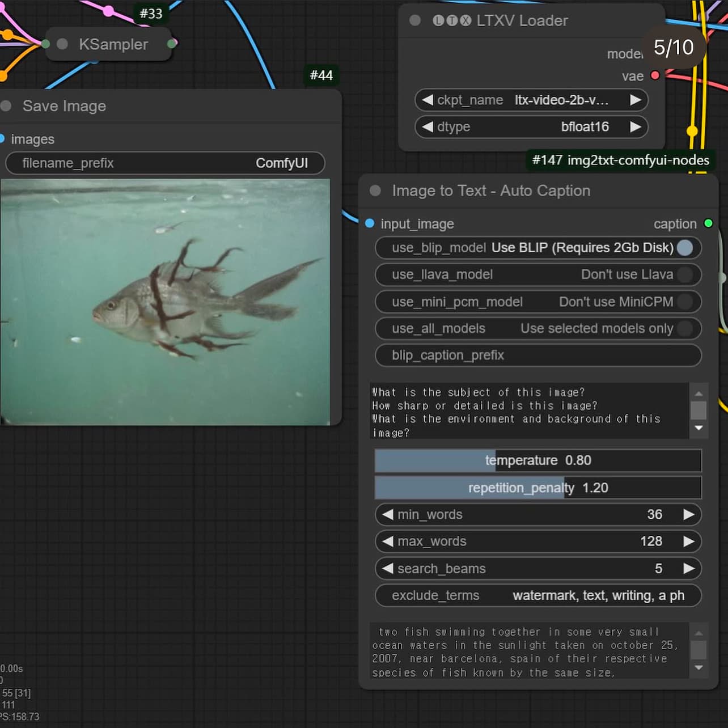Click the green caption output connector
728x728 pixels.
[x=708, y=223]
